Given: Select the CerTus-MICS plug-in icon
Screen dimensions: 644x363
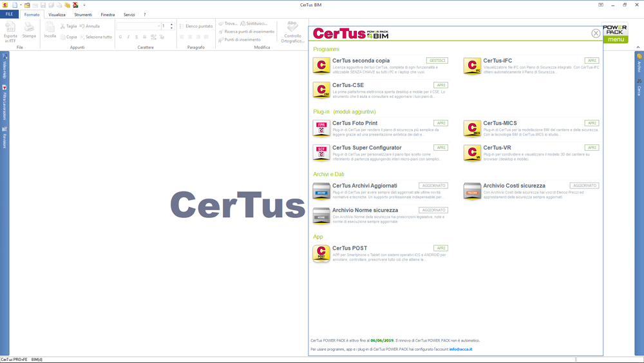Looking at the screenshot, I should point(472,128).
